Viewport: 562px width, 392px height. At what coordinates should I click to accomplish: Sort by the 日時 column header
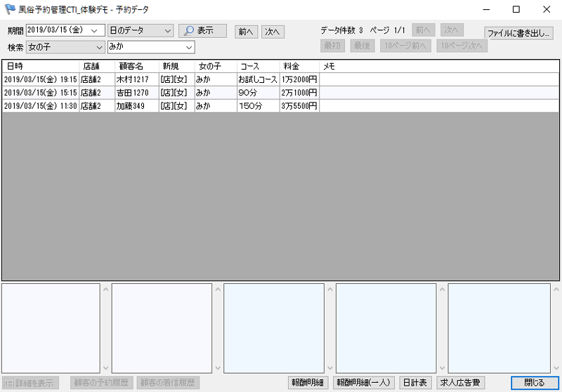pyautogui.click(x=39, y=66)
